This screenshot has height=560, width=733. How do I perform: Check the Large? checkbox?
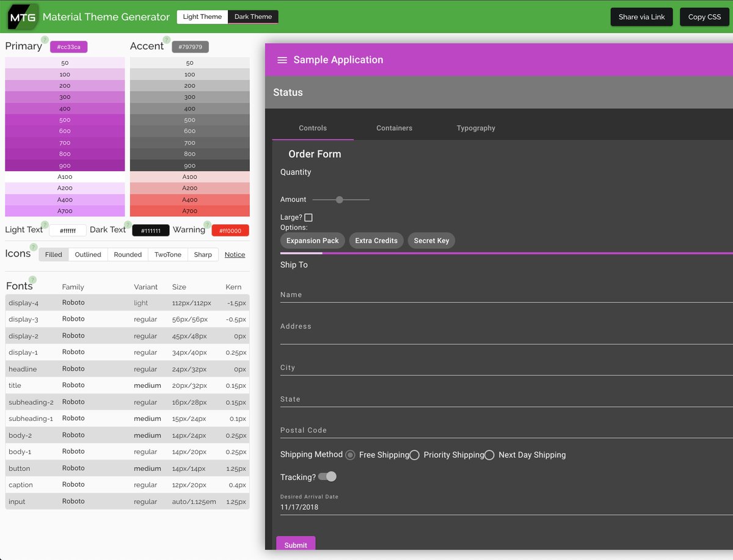(308, 217)
